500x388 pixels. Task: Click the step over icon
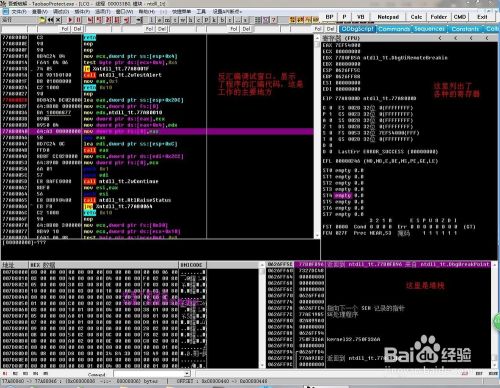tap(99, 20)
